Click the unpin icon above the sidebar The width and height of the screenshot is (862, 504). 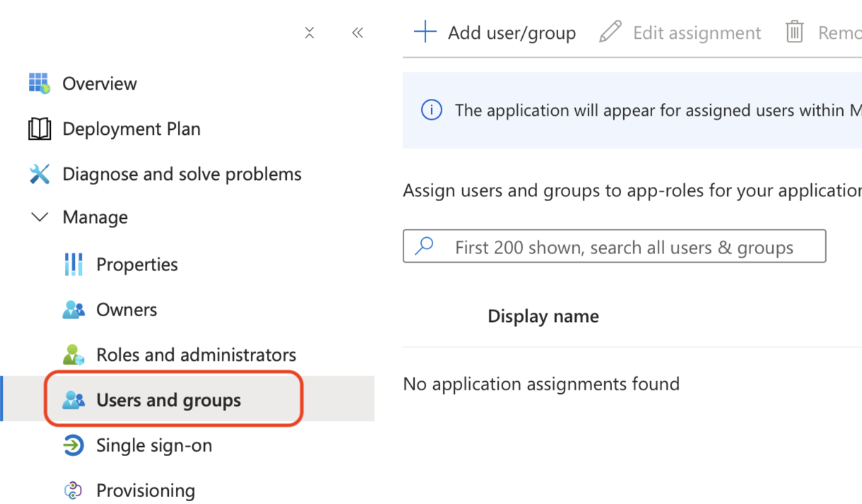[309, 32]
